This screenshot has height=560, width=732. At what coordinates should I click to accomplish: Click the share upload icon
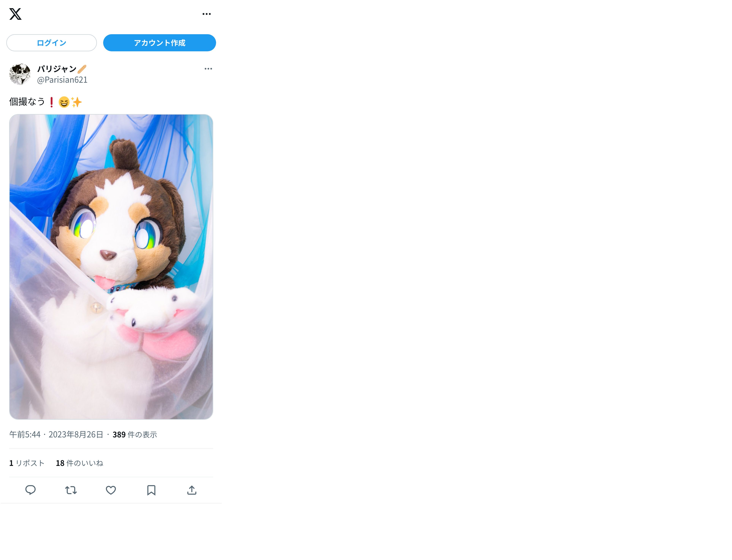(192, 490)
